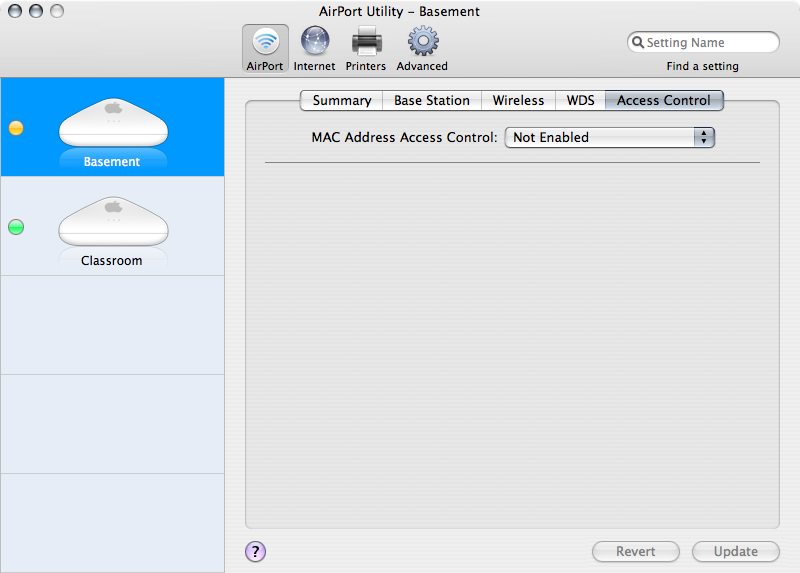Click the amber status light for Basement
This screenshot has height=573, width=800.
[16, 128]
